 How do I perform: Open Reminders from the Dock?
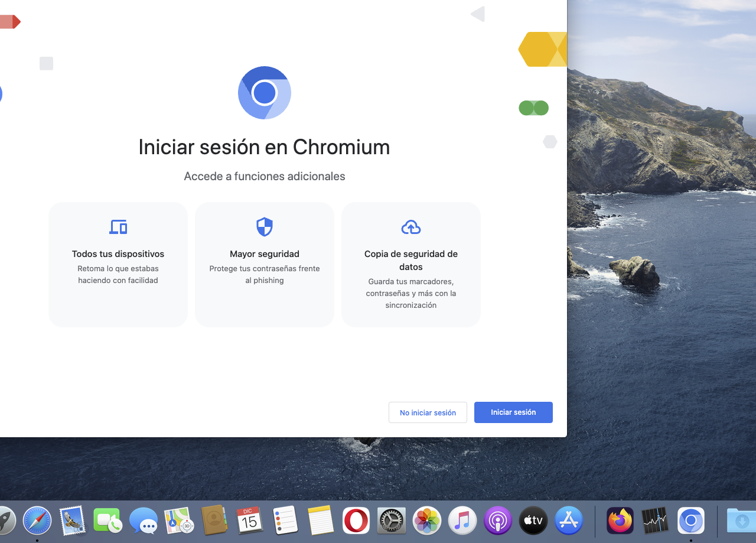point(285,521)
